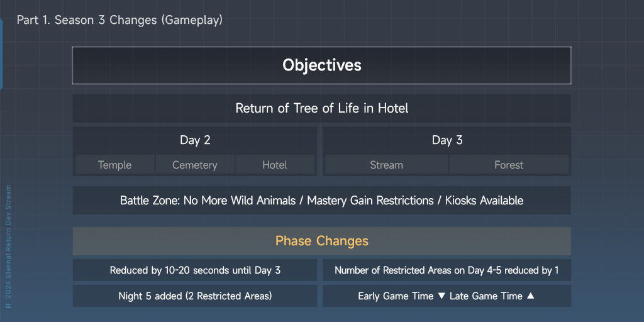The image size is (644, 322).
Task: Click the Objectives header box
Action: click(x=321, y=65)
